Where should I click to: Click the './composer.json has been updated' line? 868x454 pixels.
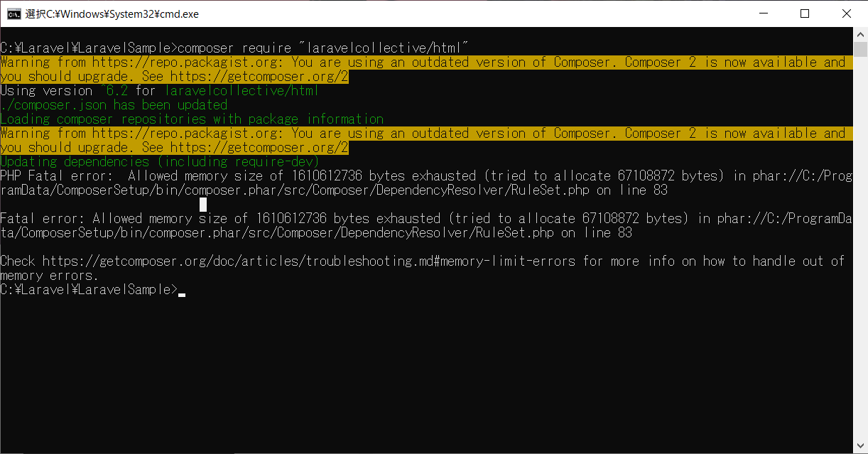coord(114,104)
